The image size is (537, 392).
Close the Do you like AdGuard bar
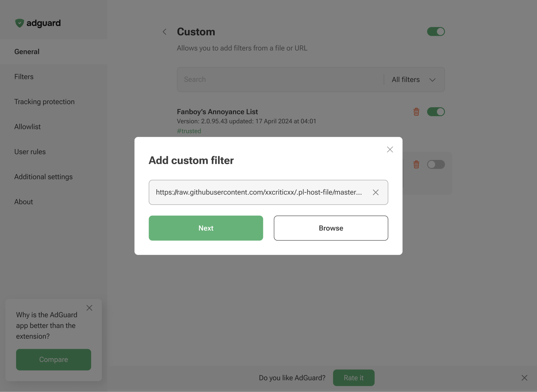(x=524, y=378)
